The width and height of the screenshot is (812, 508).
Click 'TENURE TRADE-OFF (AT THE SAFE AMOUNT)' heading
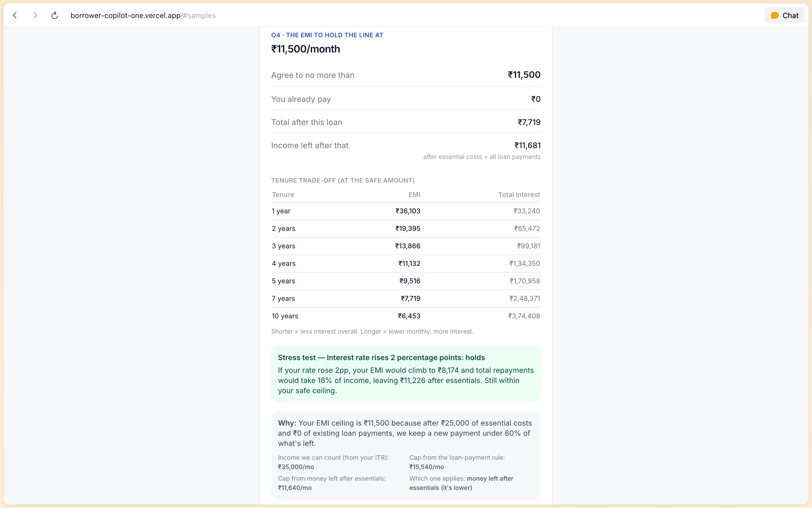click(343, 180)
